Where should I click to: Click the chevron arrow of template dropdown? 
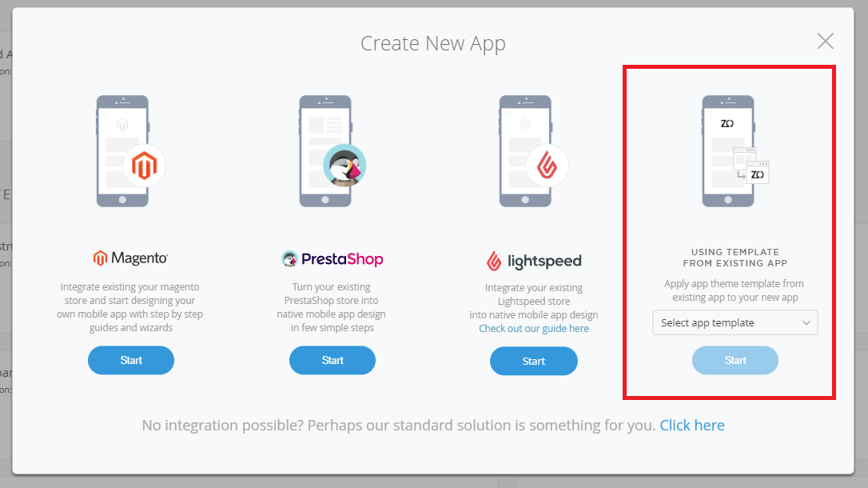coord(806,323)
